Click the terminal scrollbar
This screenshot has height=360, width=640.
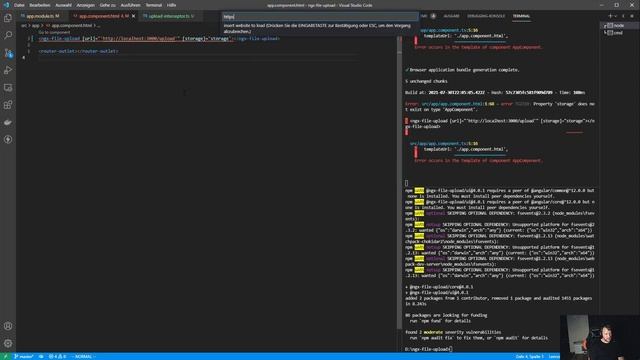click(399, 192)
